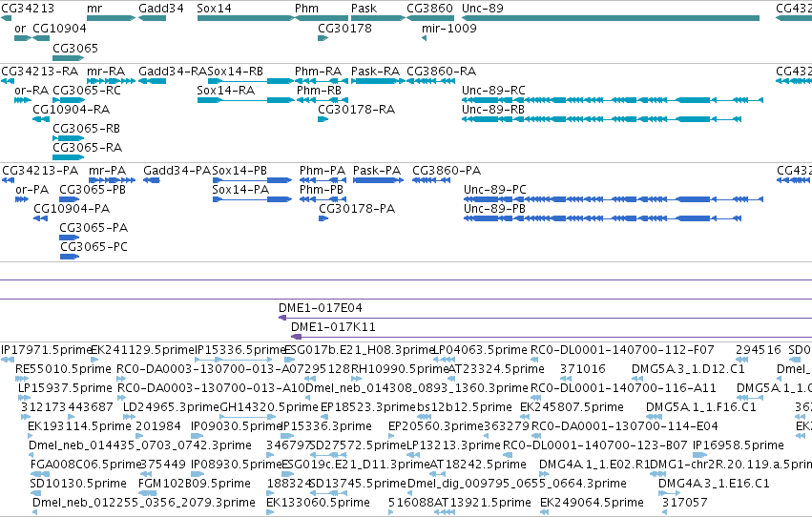The width and height of the screenshot is (812, 517).
Task: Click the Phm-RB transcript label
Action: point(319,90)
